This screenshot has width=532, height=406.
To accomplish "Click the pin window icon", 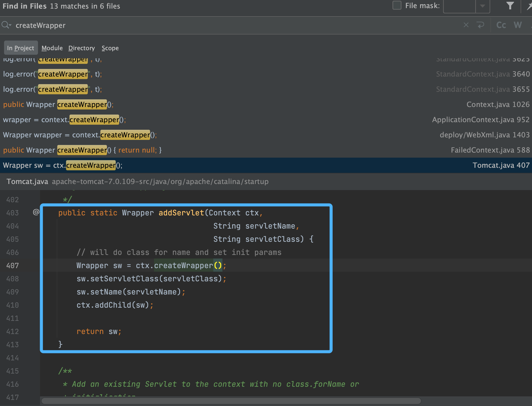I will click(x=529, y=6).
